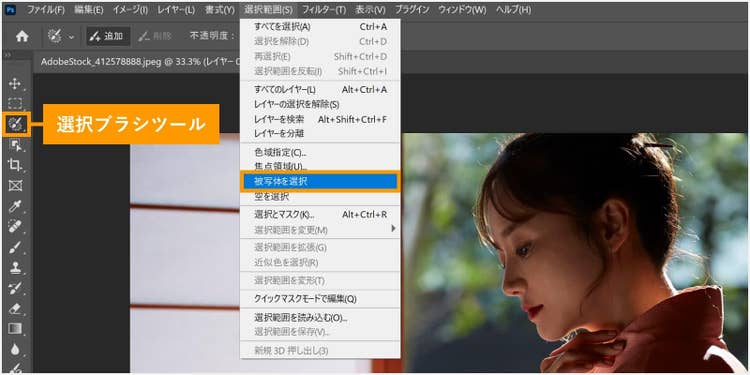The width and height of the screenshot is (750, 375).
Task: Select the History Brush tool
Action: pos(15,288)
